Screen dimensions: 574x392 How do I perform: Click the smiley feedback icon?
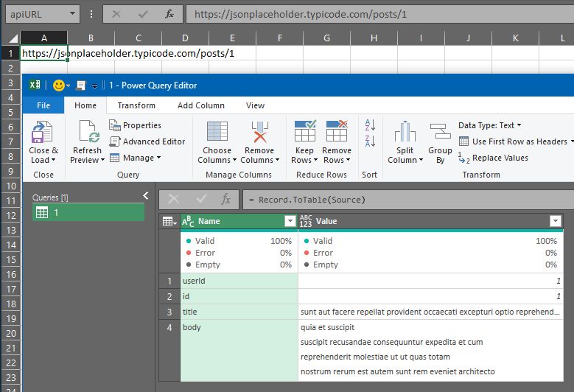point(58,85)
